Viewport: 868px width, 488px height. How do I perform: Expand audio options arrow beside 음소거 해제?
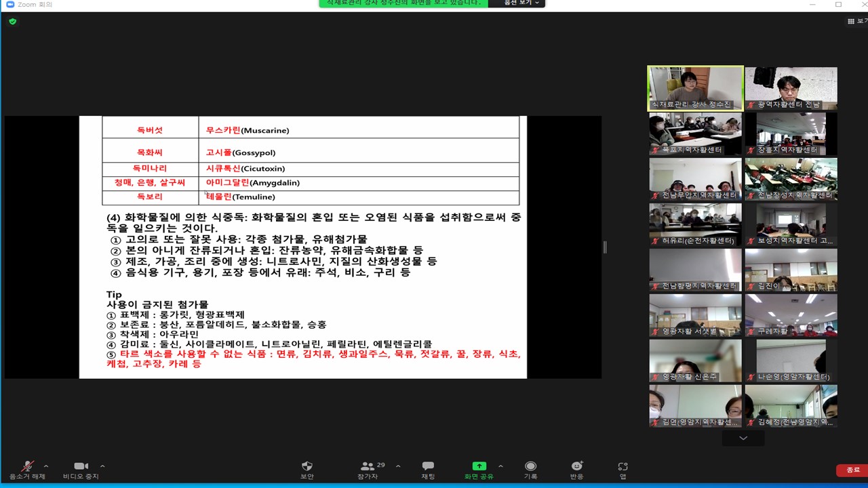click(x=46, y=466)
